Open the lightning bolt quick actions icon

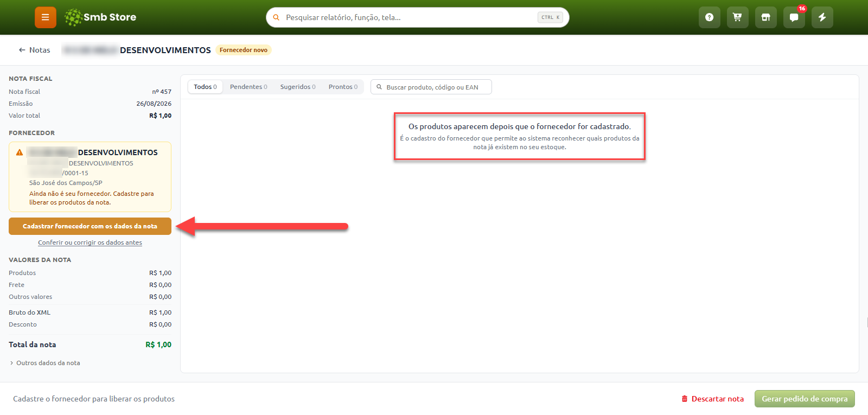pos(822,17)
